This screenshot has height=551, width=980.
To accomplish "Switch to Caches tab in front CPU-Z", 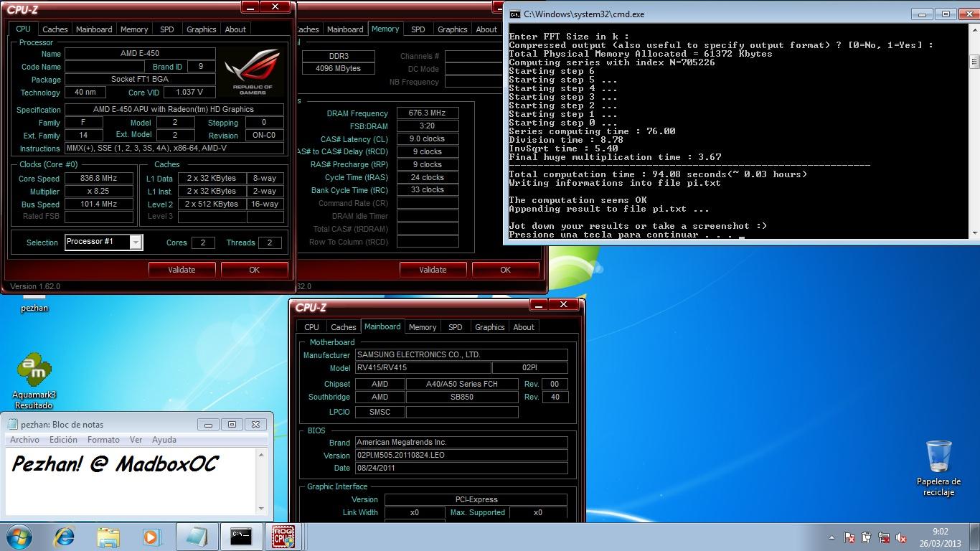I will (x=55, y=29).
